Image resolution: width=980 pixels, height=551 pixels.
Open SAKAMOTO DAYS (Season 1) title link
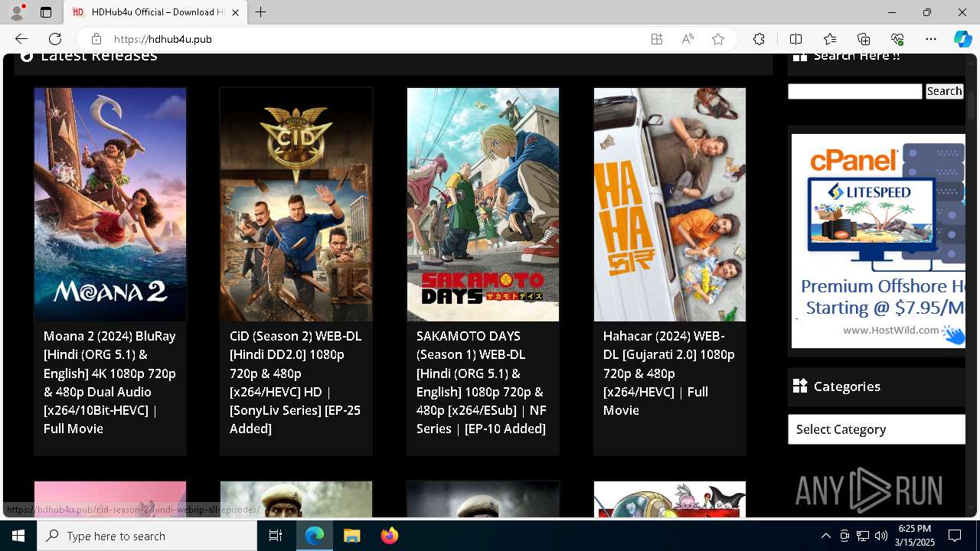(483, 383)
